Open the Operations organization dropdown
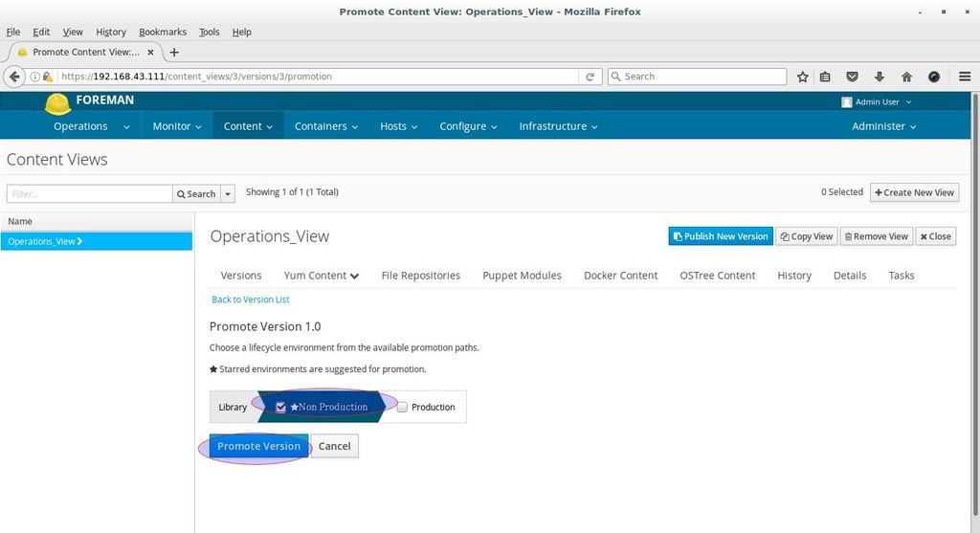The image size is (980, 533). click(91, 126)
